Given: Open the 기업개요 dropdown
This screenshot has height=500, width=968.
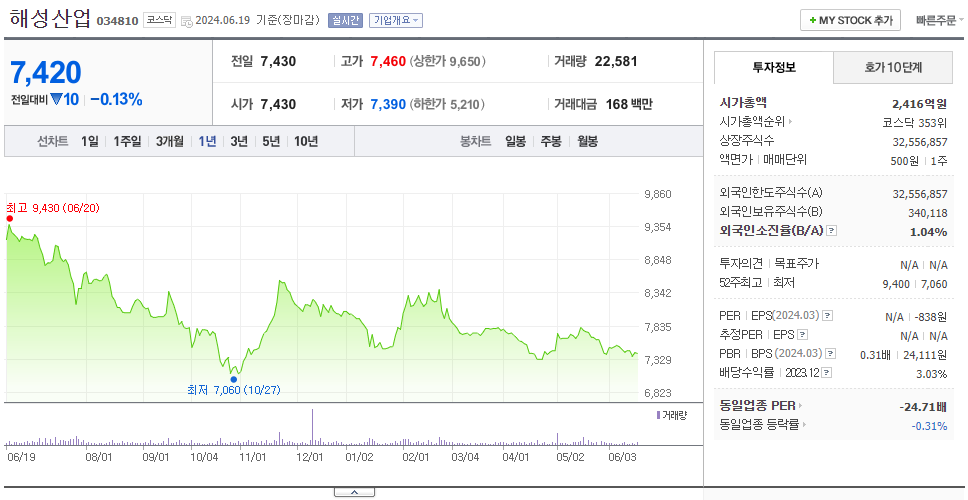Looking at the screenshot, I should [396, 20].
